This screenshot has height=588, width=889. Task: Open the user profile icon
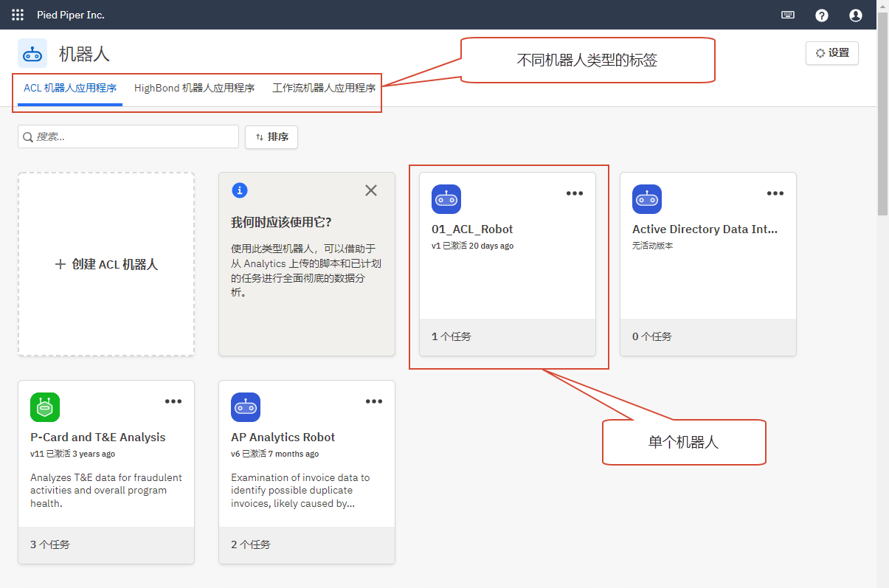point(856,15)
